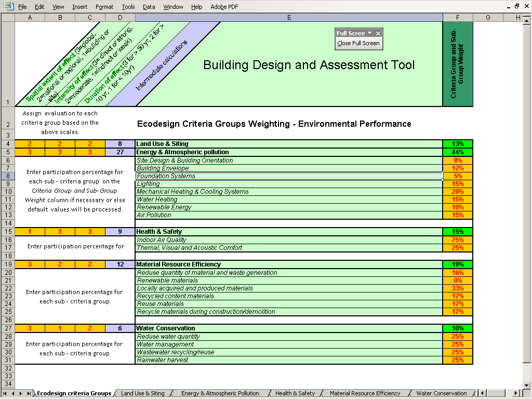Open the Insert menu

[79, 7]
